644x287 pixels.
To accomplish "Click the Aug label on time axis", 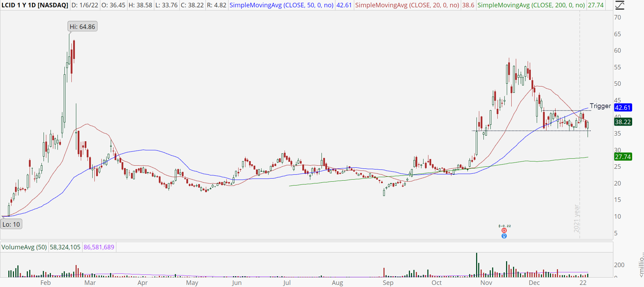I will pyautogui.click(x=337, y=283).
